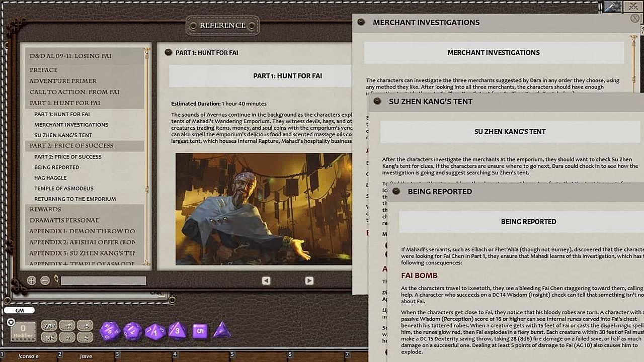Click the index list scrollbar
The width and height of the screenshot is (644, 362).
147,156
